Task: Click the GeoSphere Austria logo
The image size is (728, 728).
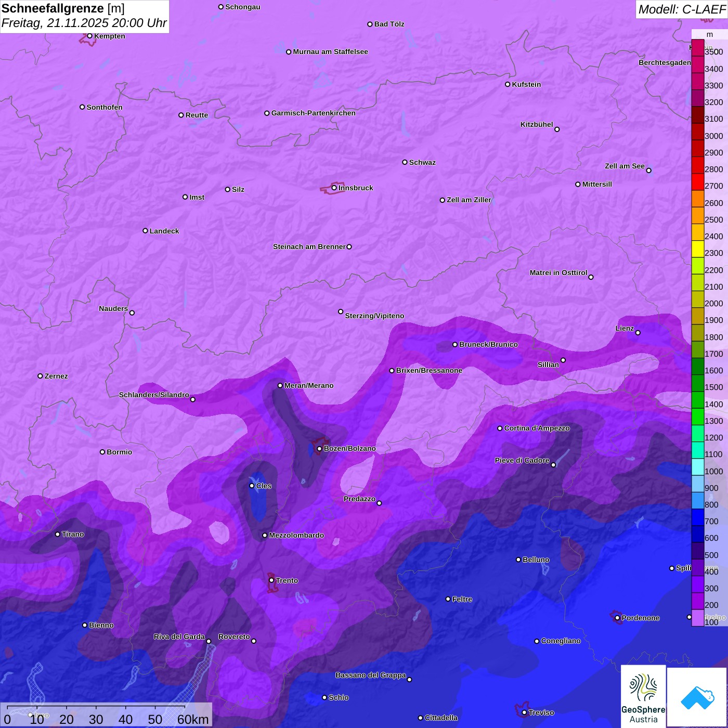Action: [643, 696]
